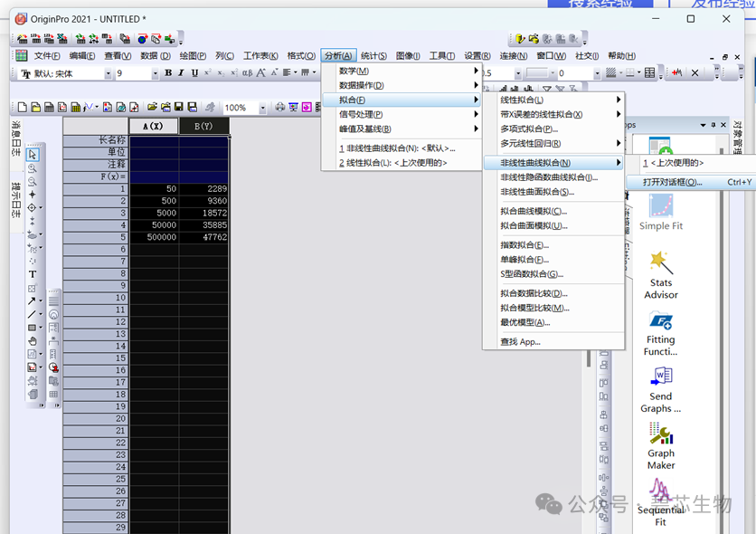This screenshot has width=756, height=534.
Task: Open the 100% zoom dropdown
Action: (262, 108)
